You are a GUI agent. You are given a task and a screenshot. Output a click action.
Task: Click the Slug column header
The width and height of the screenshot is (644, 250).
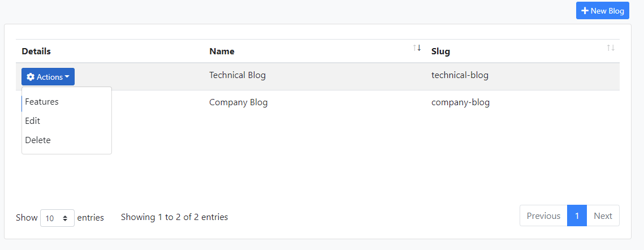(440, 51)
